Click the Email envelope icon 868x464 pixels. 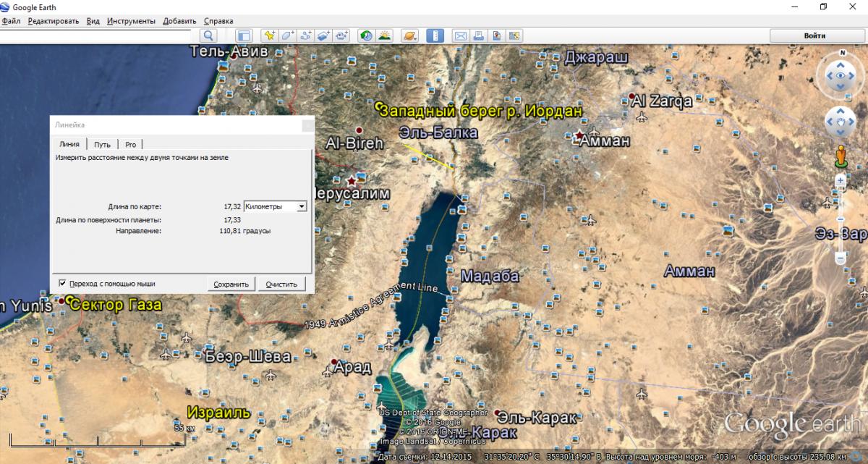click(x=460, y=35)
